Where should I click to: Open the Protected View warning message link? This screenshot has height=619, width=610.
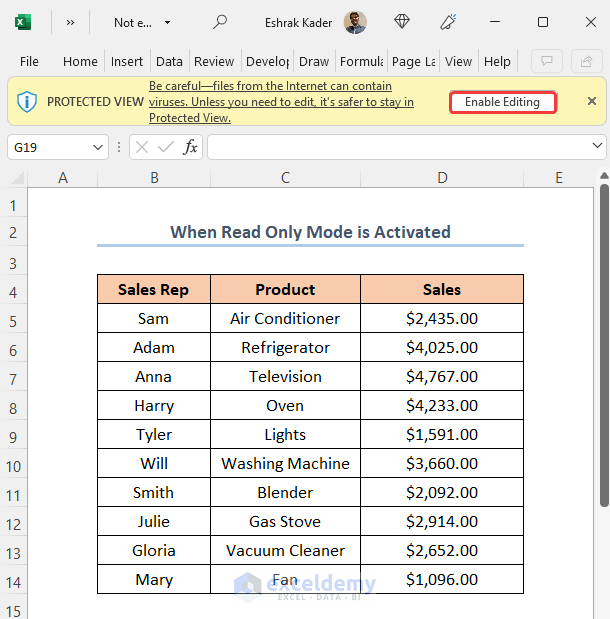280,102
